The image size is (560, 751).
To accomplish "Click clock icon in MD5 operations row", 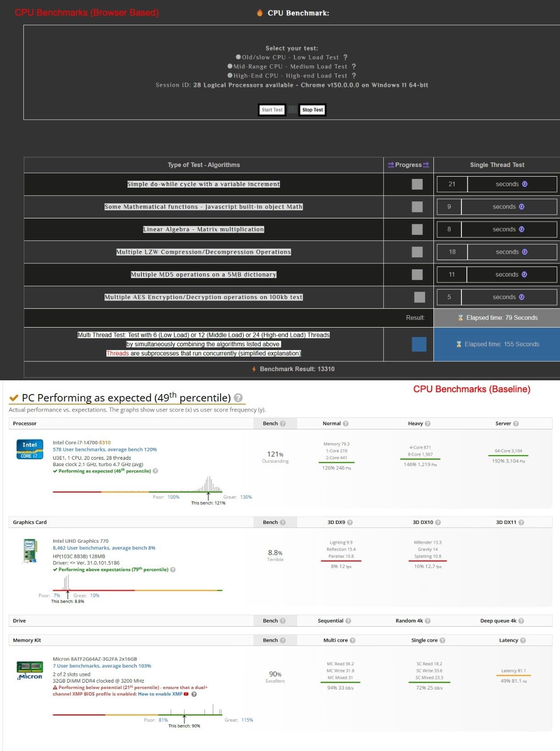I will click(524, 274).
